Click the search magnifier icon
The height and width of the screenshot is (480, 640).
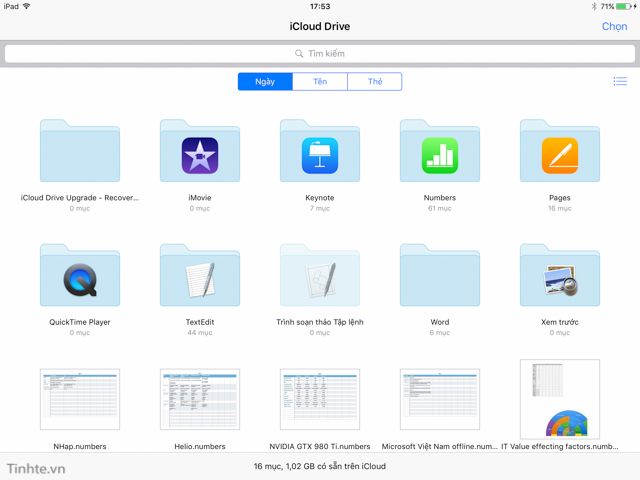299,53
